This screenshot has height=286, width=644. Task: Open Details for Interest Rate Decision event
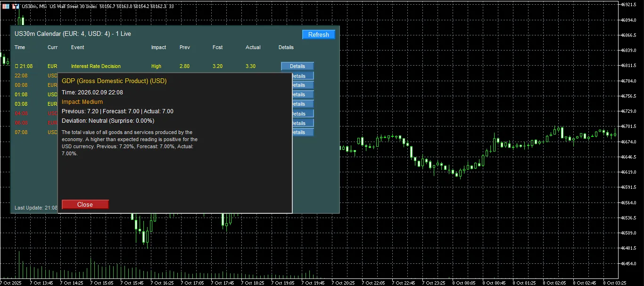click(297, 67)
